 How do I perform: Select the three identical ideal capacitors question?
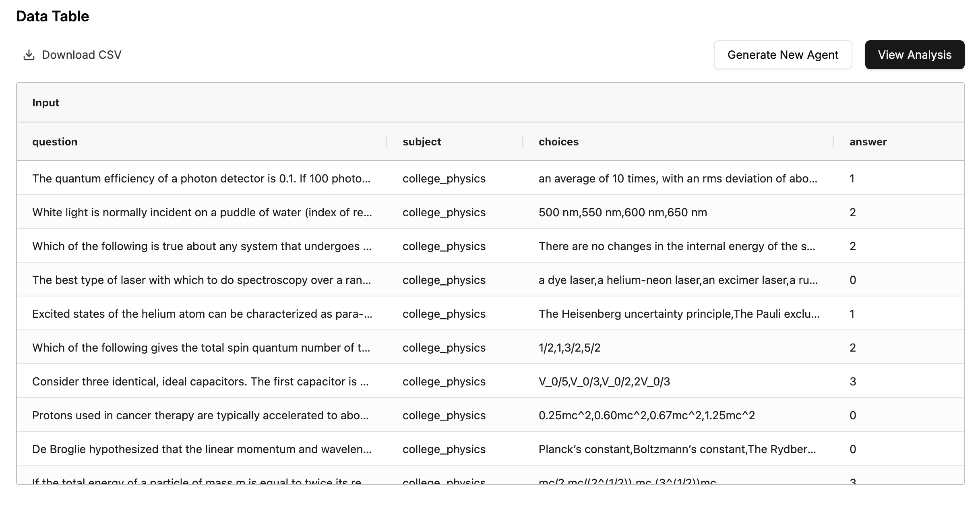201,381
